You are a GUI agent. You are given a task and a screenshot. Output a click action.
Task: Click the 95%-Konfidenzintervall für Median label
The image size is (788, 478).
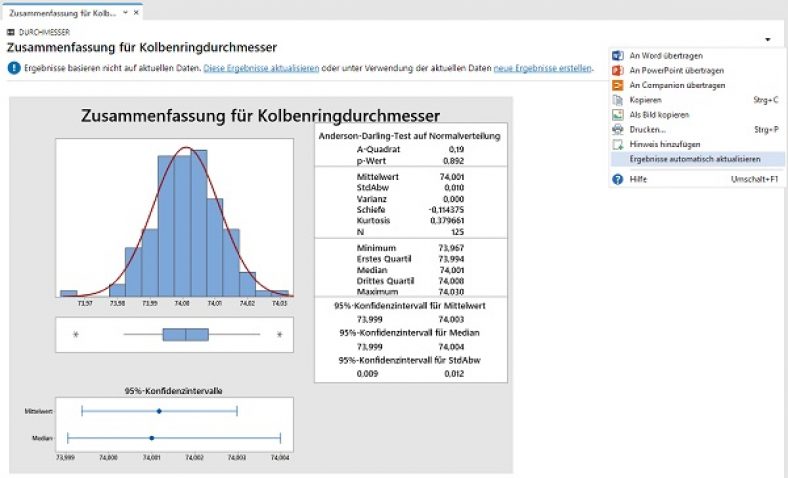coord(410,333)
